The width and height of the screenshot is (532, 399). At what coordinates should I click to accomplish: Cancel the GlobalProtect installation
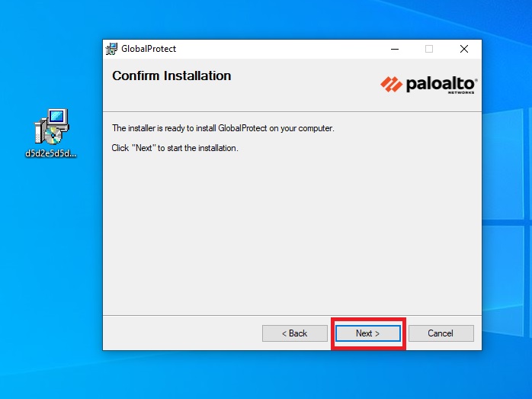tap(441, 333)
